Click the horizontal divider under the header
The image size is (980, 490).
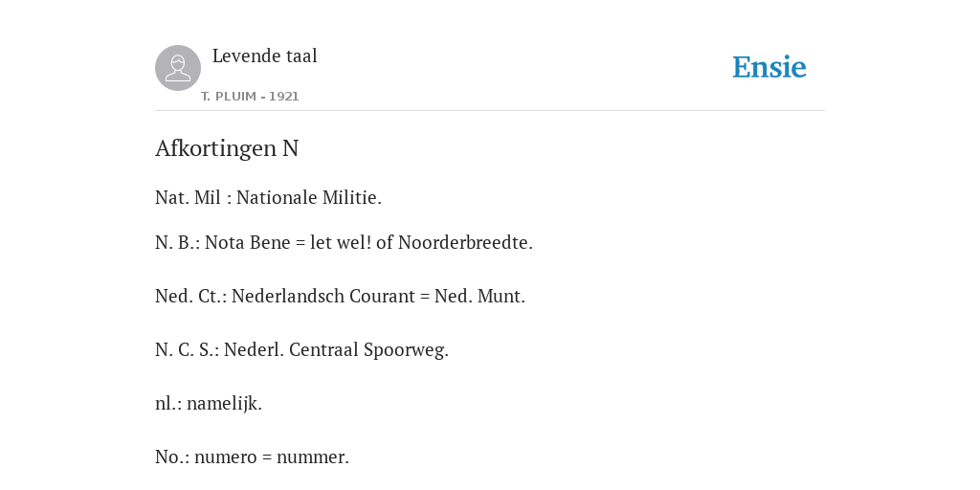(490, 111)
